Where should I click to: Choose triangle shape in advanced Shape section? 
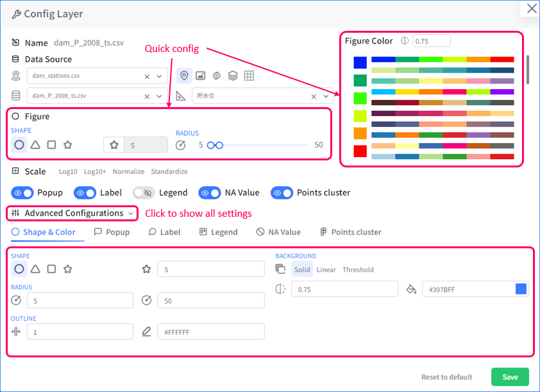click(x=35, y=269)
